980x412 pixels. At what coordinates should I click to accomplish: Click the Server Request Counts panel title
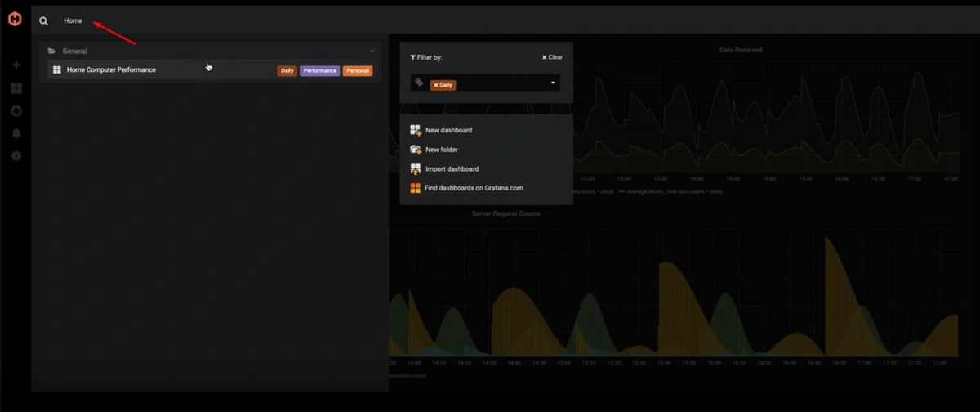coord(506,213)
